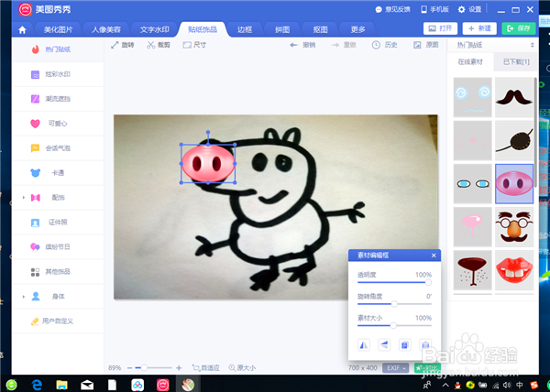The image size is (550, 392).
Task: View at 原大小 original size
Action: click(x=242, y=368)
